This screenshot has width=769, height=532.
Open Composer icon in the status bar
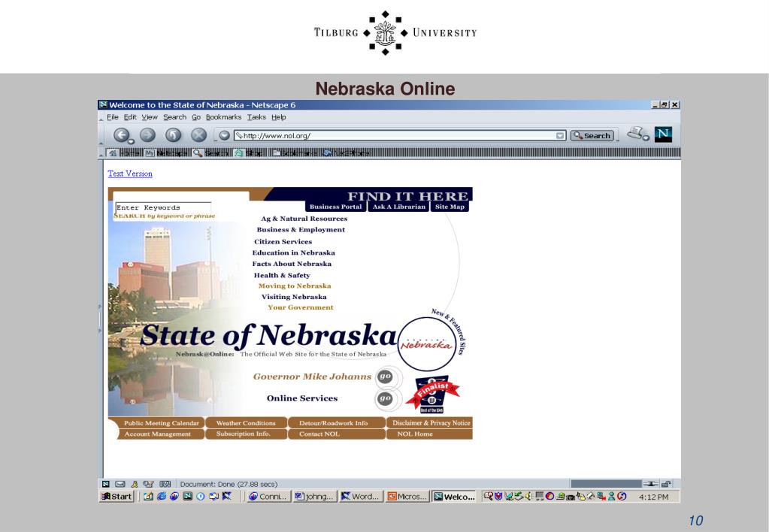[x=149, y=484]
